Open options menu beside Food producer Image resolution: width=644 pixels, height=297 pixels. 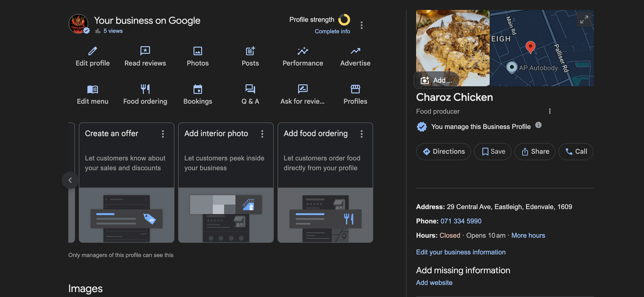(550, 111)
